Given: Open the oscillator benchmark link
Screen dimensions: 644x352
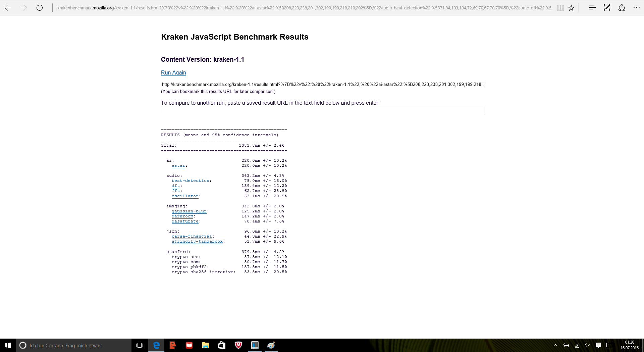Looking at the screenshot, I should (x=185, y=196).
